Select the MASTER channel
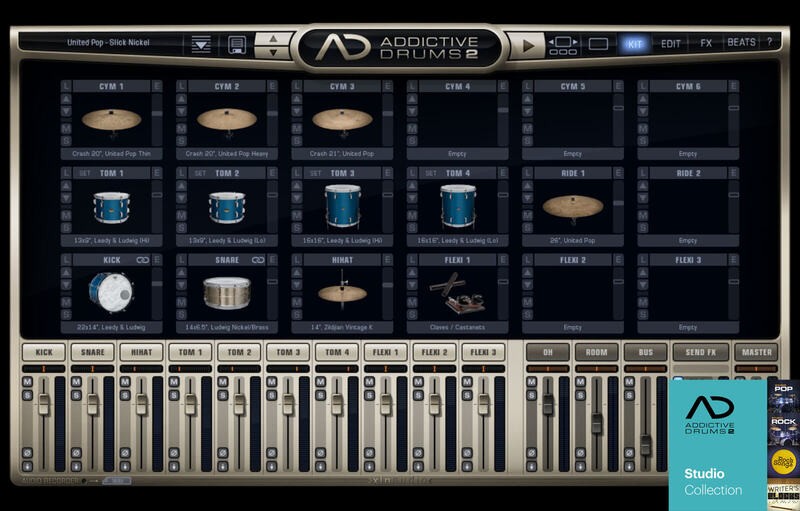The width and height of the screenshot is (800, 511). (757, 352)
